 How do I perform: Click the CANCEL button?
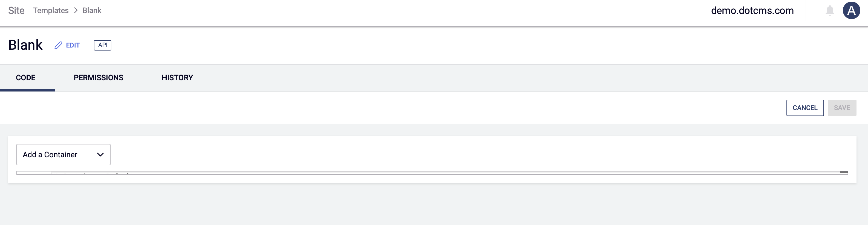tap(805, 108)
